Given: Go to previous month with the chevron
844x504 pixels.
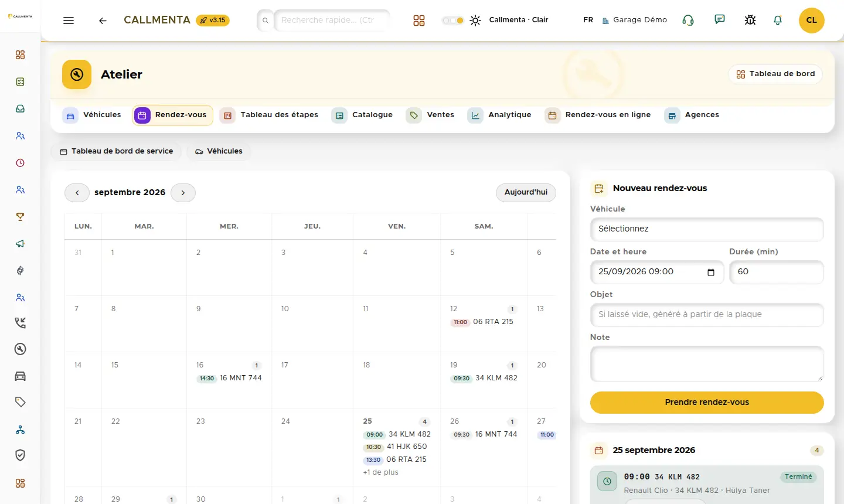Looking at the screenshot, I should coord(77,193).
